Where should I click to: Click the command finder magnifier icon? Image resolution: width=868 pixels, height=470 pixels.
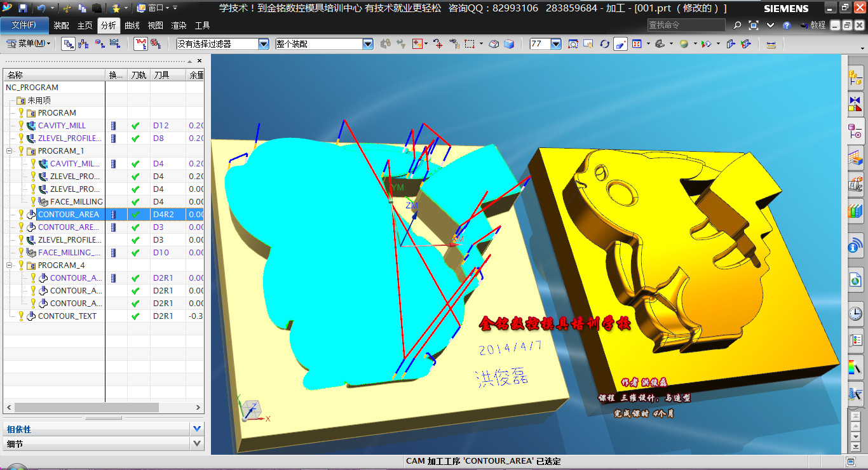737,25
